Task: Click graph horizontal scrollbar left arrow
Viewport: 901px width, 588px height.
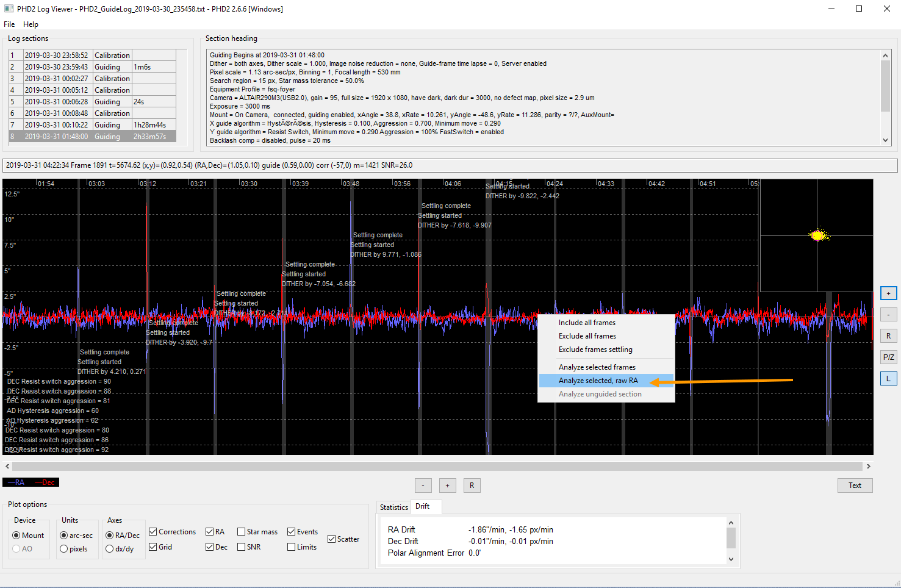Action: click(7, 467)
